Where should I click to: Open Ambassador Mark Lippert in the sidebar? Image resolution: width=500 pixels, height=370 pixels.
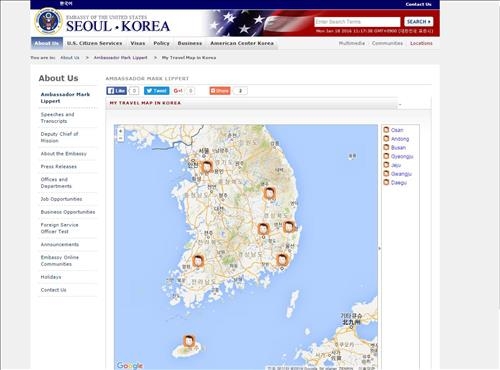(x=65, y=98)
